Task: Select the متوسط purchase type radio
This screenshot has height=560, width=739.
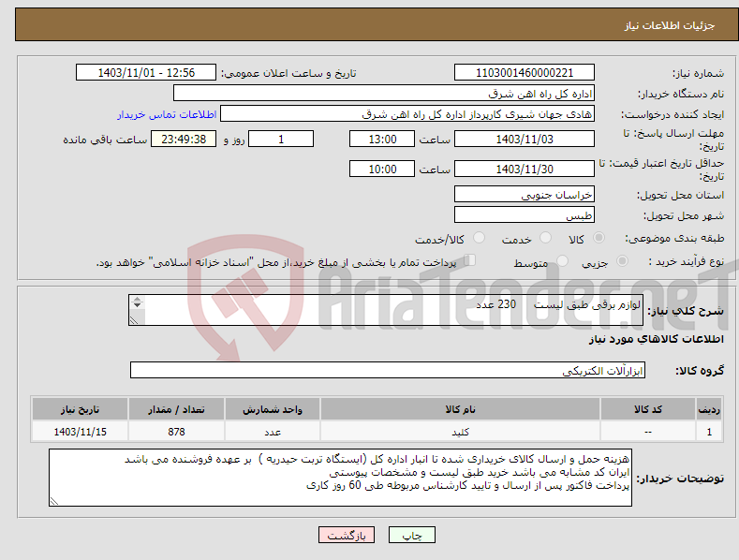Action: [x=562, y=261]
